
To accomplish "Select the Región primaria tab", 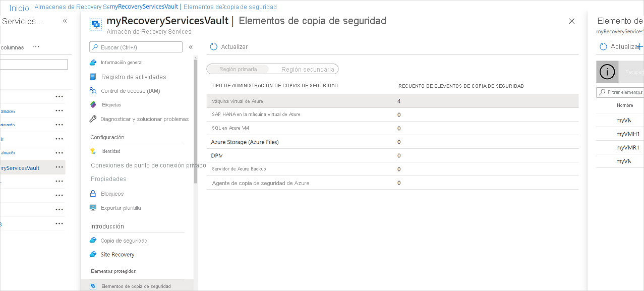I will click(x=237, y=69).
